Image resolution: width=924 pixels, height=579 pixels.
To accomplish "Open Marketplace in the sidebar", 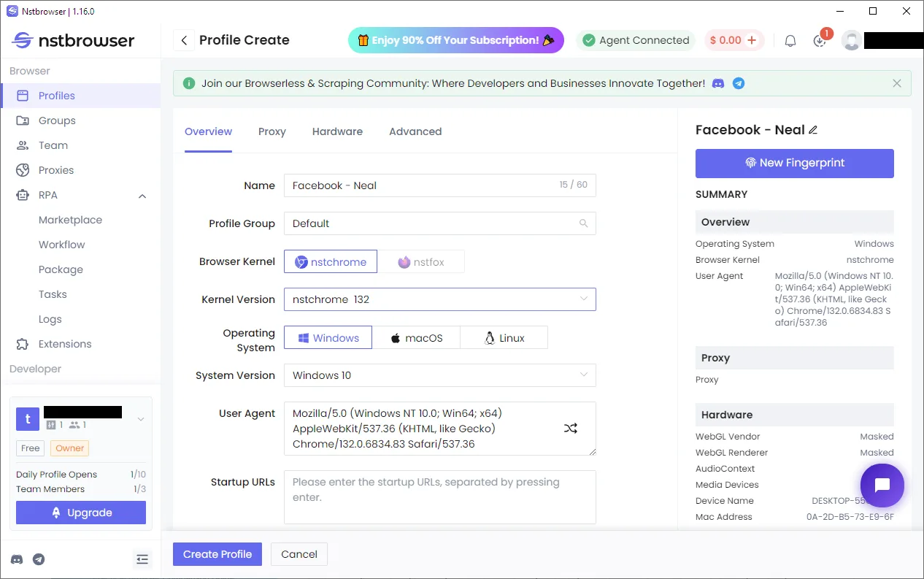I will 70,220.
